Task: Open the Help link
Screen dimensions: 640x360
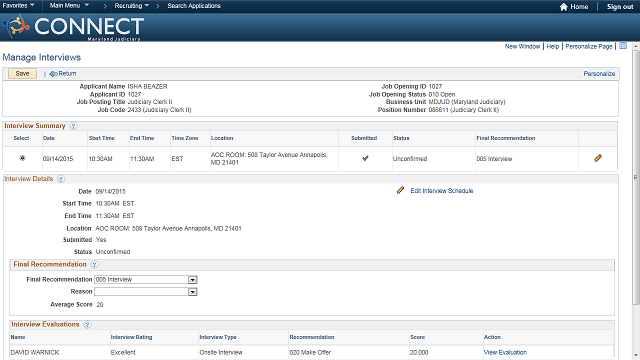Action: [553, 47]
